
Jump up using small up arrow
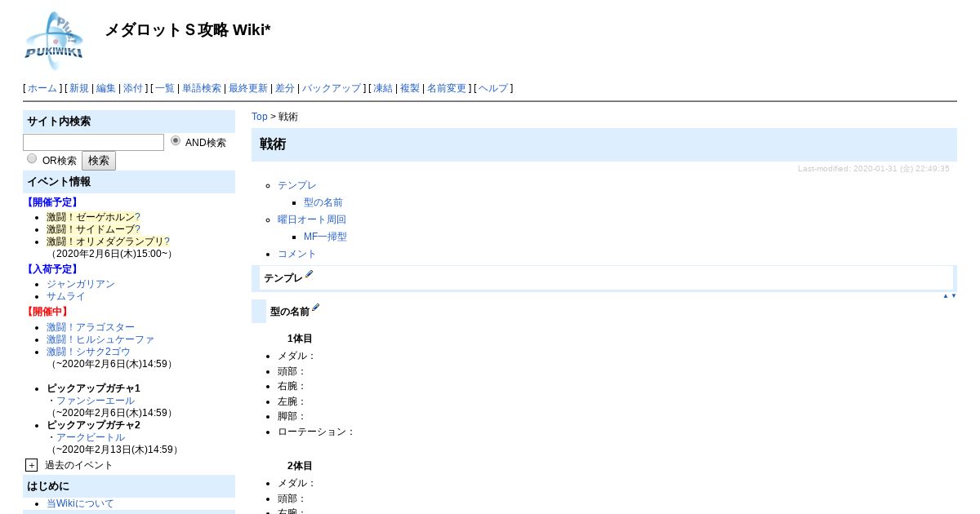(946, 296)
